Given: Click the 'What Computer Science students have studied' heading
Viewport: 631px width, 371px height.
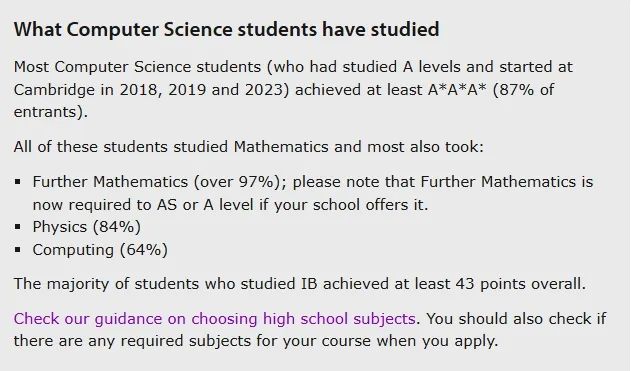Looking at the screenshot, I should pos(227,29).
